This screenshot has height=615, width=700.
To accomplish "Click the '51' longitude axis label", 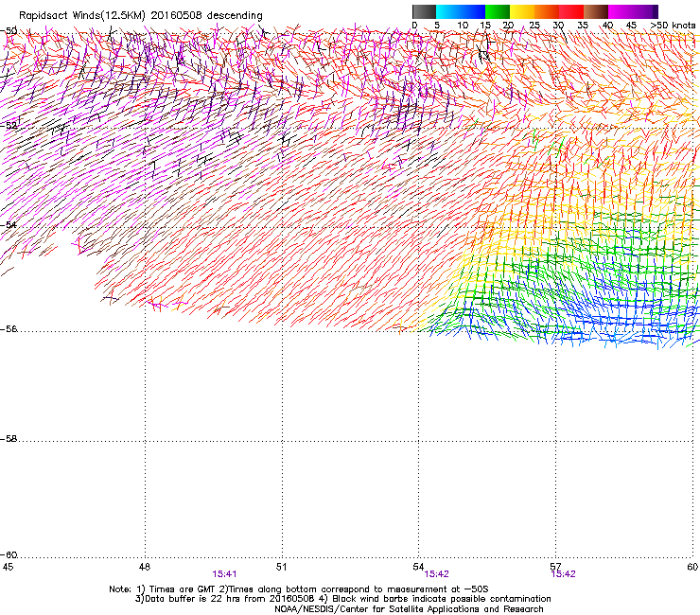I will 281,567.
